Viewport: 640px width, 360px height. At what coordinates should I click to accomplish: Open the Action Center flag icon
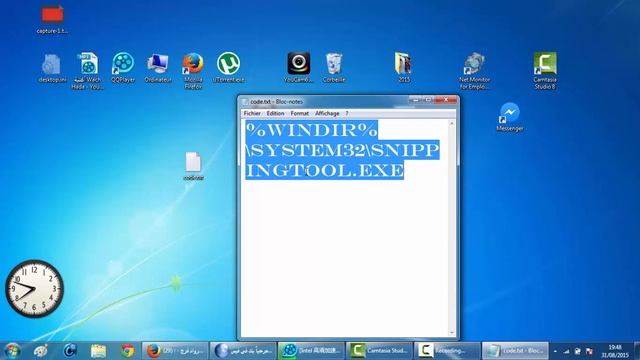pyautogui.click(x=589, y=351)
